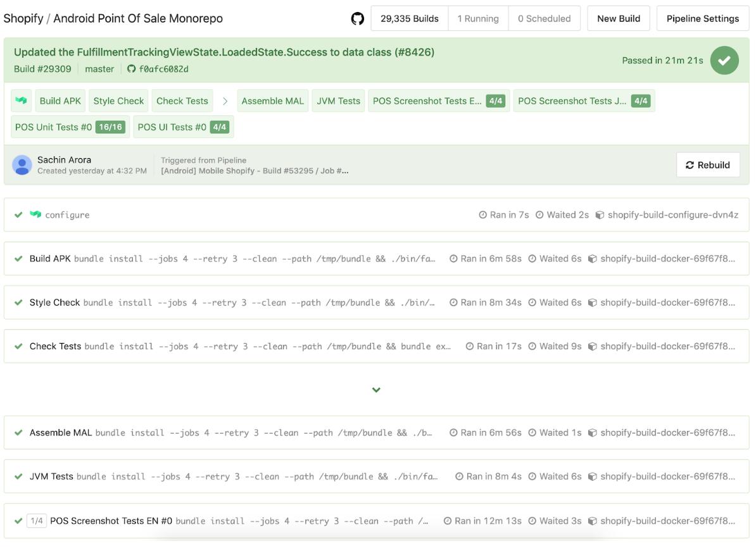Click Sachin Arora's avatar
756x548 pixels.
tap(22, 165)
